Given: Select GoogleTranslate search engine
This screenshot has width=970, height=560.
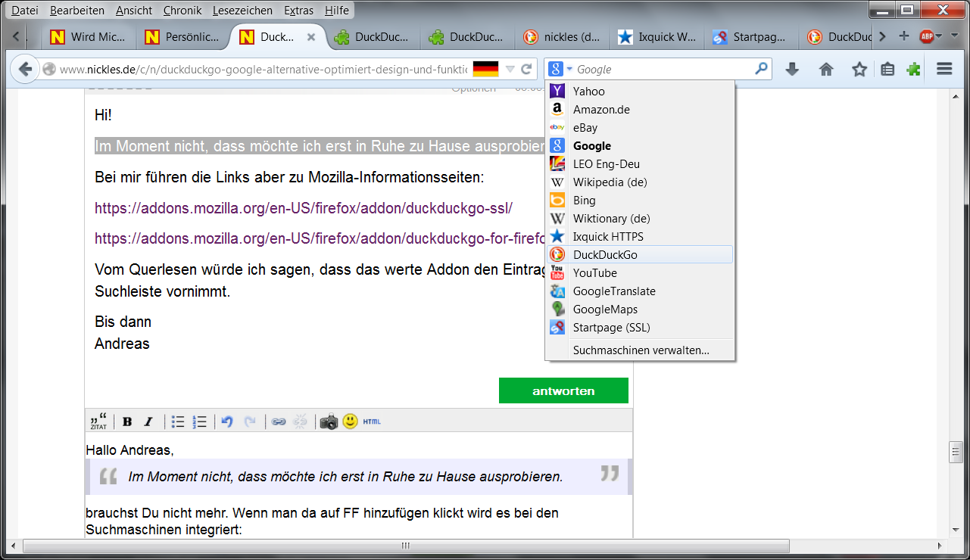Looking at the screenshot, I should [640, 291].
